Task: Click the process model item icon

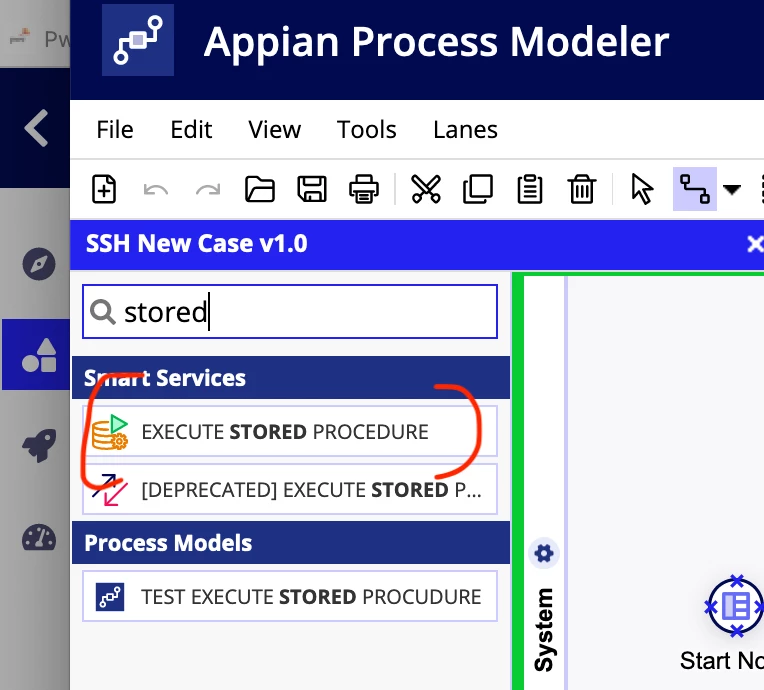Action: (110, 597)
